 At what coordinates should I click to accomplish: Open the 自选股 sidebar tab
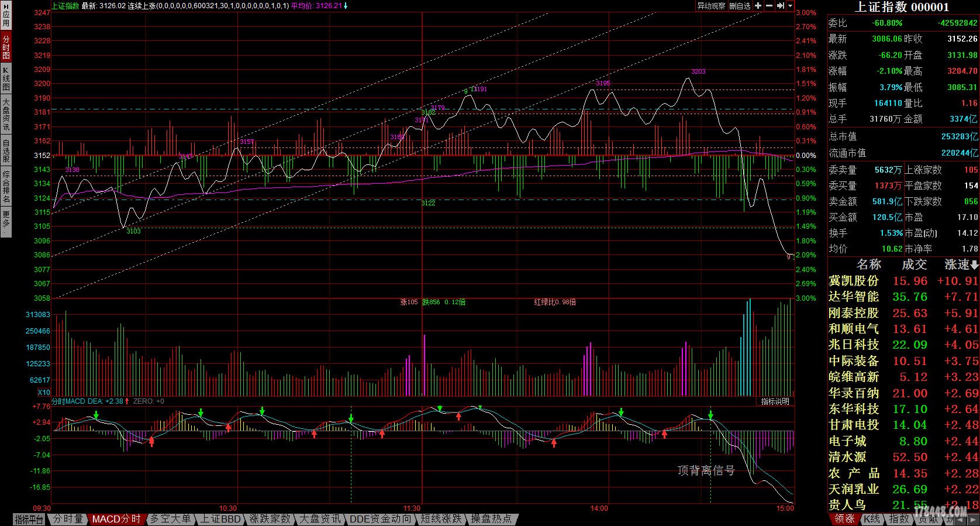tap(6, 151)
